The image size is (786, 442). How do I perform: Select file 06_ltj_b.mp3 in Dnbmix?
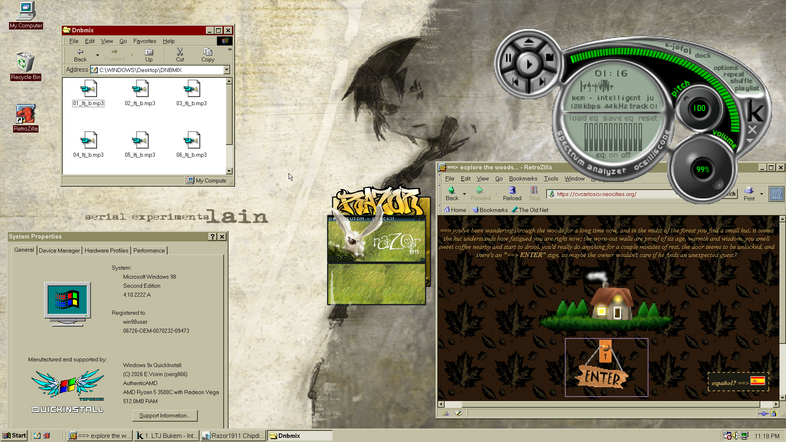(x=191, y=145)
